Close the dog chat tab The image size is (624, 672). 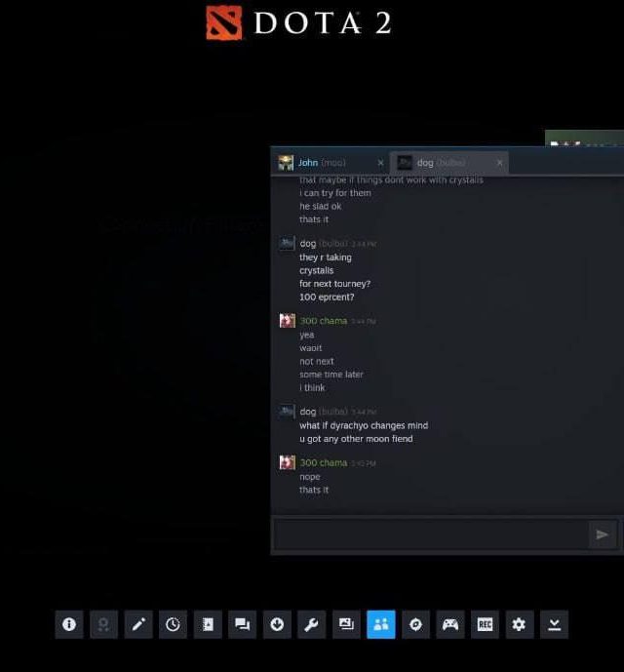pos(500,163)
